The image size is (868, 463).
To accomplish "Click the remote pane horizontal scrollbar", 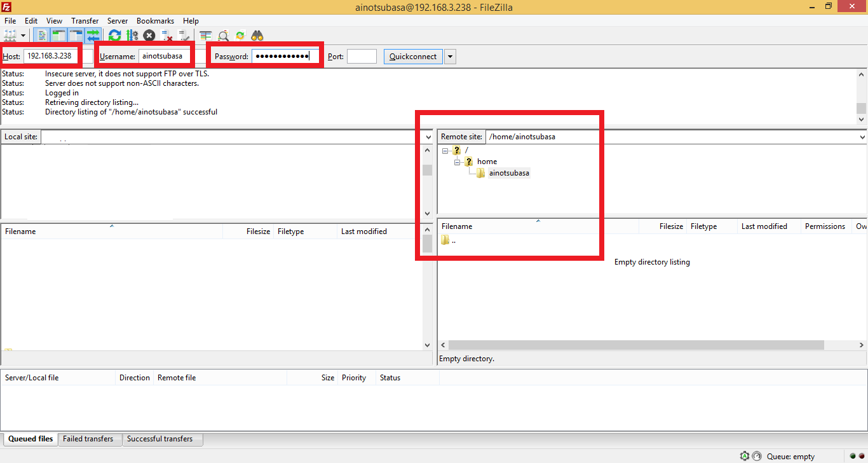I will (636, 345).
